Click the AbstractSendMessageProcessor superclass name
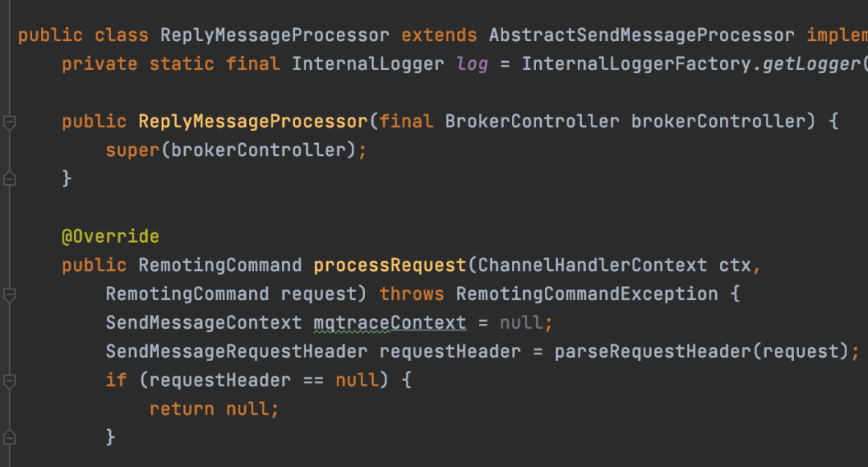This screenshot has width=868, height=467. click(641, 35)
